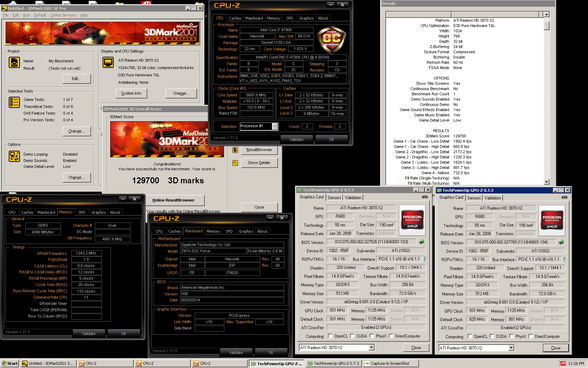The image size is (588, 368).
Task: Enable OpenCL checkbox in right GPU-Z
Action: pyautogui.click(x=470, y=336)
